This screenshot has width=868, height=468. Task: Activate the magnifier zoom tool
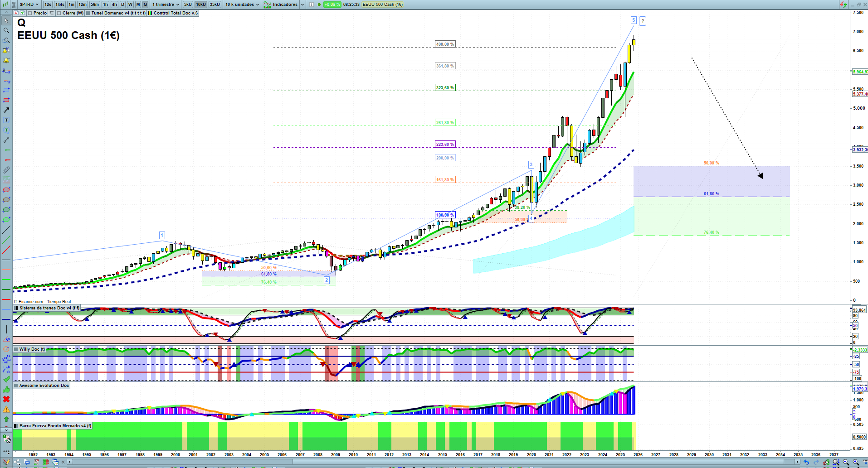pos(6,30)
